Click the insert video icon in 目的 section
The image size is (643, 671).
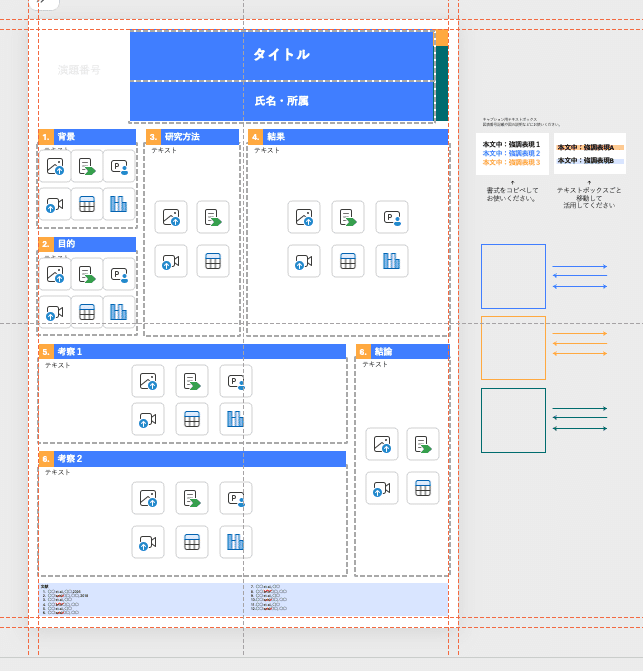click(55, 312)
